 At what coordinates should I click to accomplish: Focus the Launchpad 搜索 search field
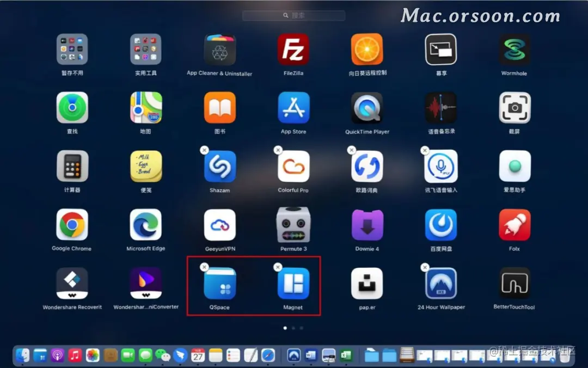click(293, 15)
